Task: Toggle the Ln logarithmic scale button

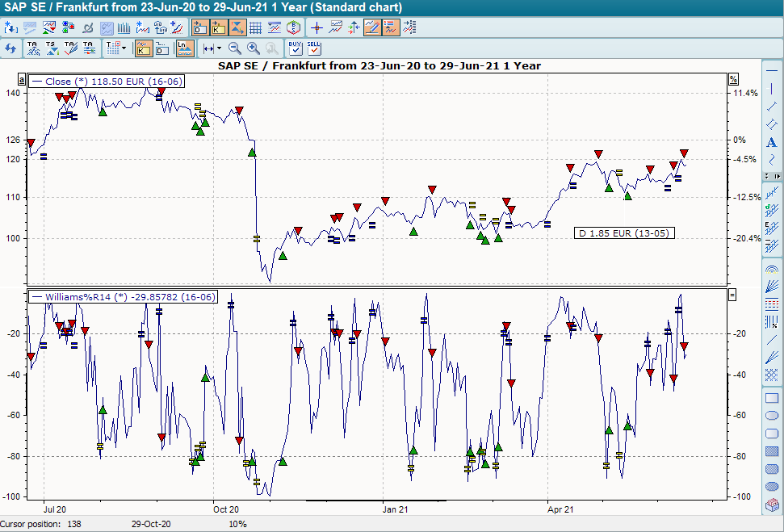Action: [185, 48]
